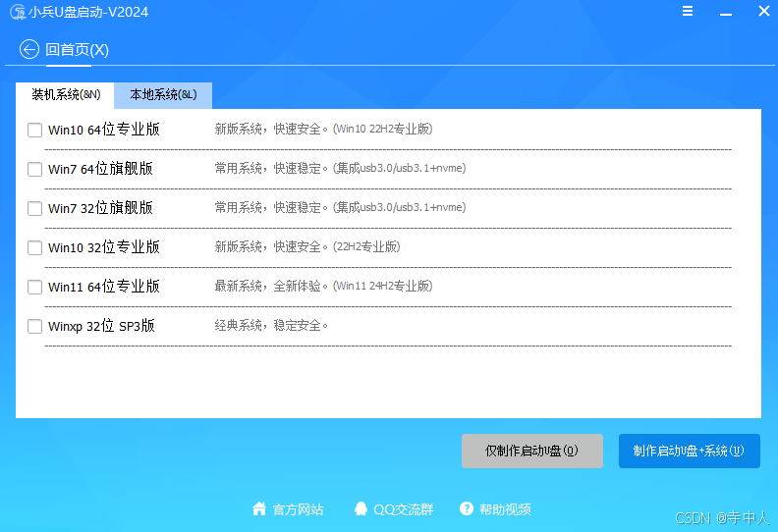The width and height of the screenshot is (778, 532).
Task: Open the QQ交流群 link
Action: [404, 509]
